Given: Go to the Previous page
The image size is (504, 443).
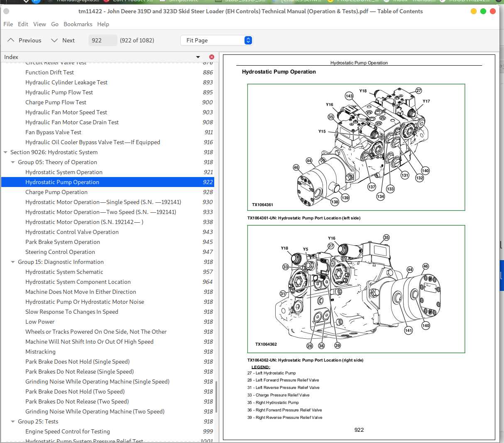Looking at the screenshot, I should tap(24, 40).
